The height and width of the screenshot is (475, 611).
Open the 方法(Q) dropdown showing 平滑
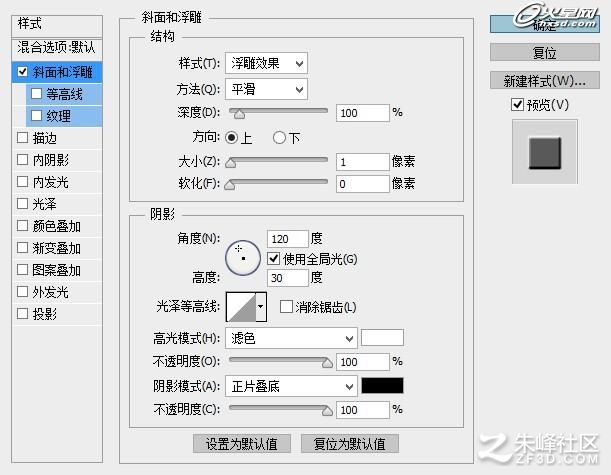point(266,89)
